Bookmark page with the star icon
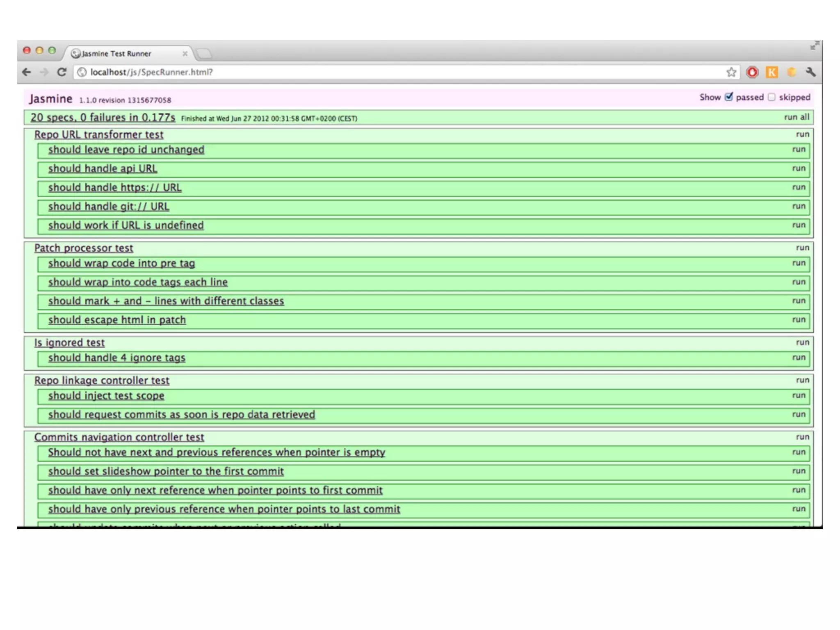This screenshot has height=630, width=840. 731,73
